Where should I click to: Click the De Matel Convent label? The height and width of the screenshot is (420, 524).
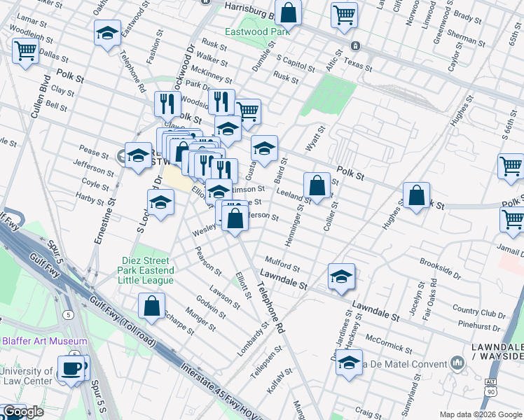[x=406, y=364]
